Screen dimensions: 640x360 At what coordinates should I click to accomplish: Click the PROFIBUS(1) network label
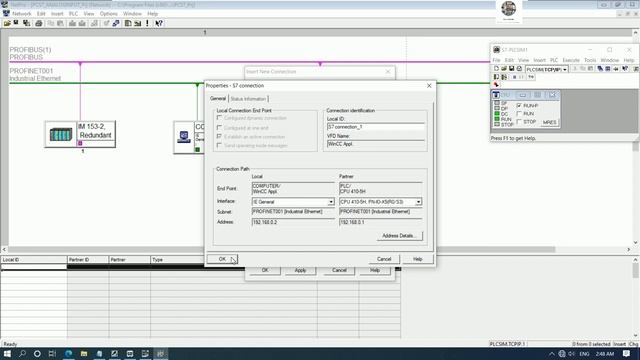coord(30,50)
